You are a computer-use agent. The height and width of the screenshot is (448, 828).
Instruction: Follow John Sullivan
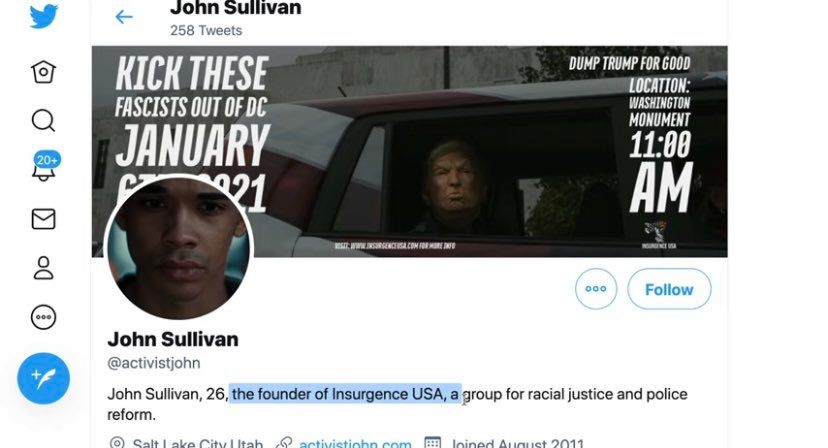(x=669, y=289)
